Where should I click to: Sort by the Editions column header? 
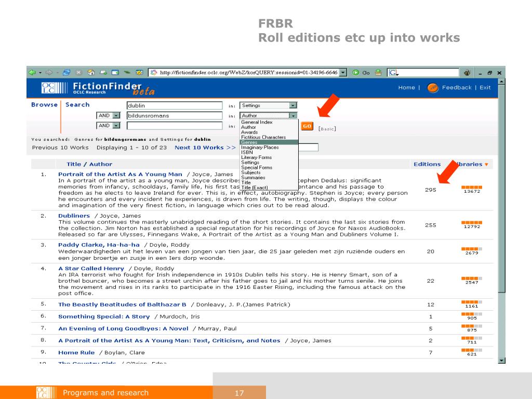tap(427, 164)
